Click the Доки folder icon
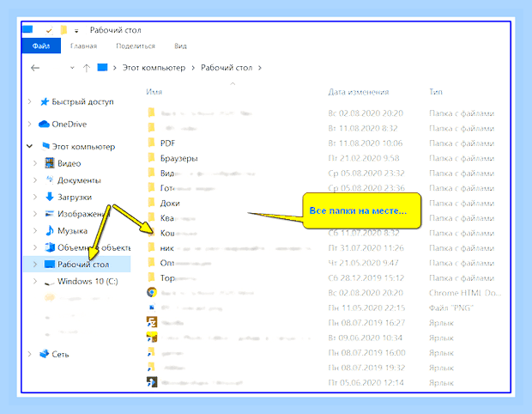The image size is (532, 414). [152, 203]
